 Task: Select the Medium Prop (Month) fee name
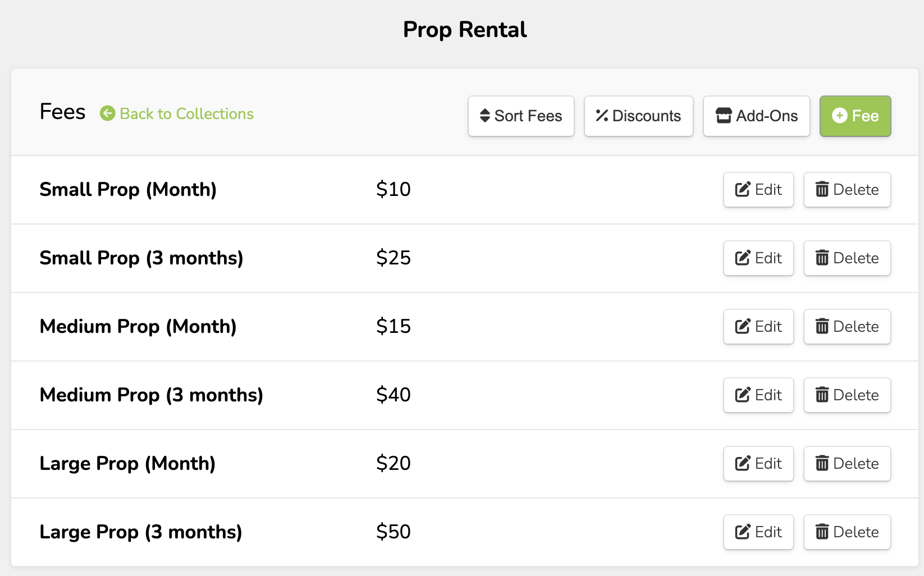138,327
